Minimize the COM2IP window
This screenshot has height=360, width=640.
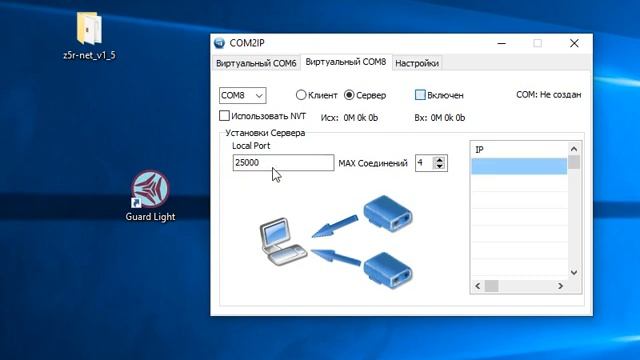[x=502, y=43]
